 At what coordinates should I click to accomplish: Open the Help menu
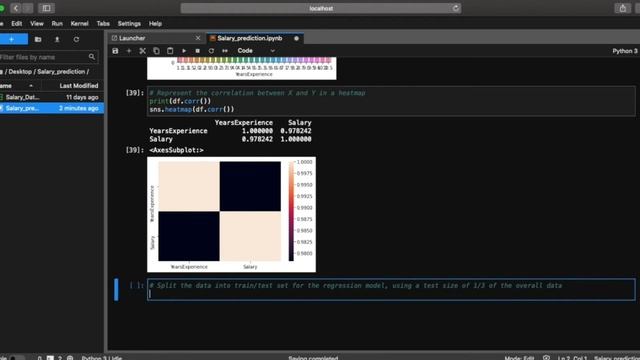155,24
